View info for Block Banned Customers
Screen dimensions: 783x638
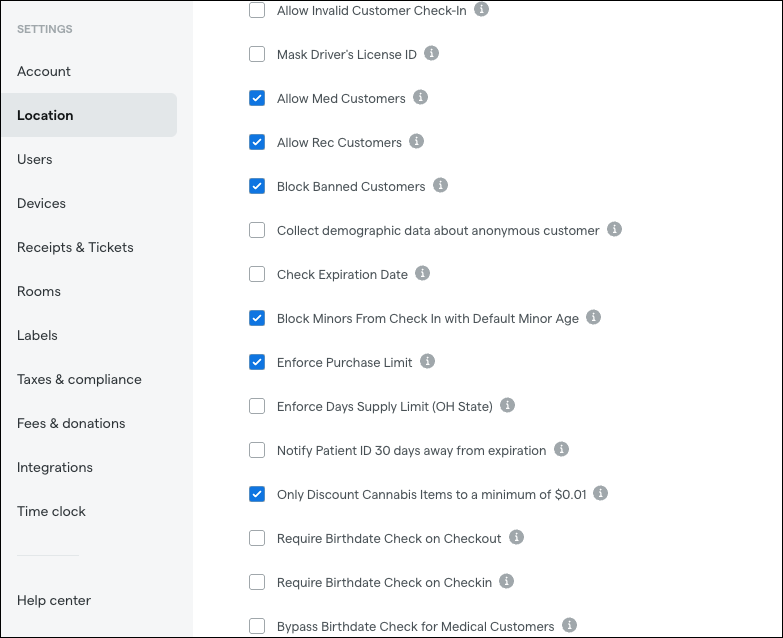[440, 185]
